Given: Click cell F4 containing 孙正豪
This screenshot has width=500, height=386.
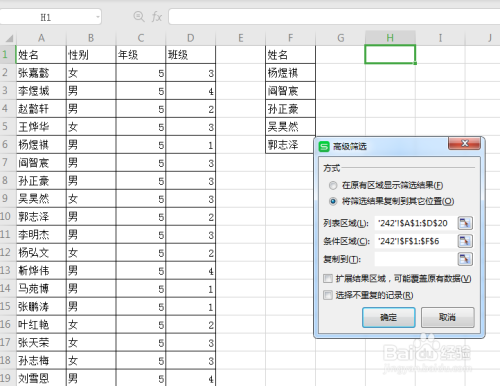Looking at the screenshot, I should point(290,108).
